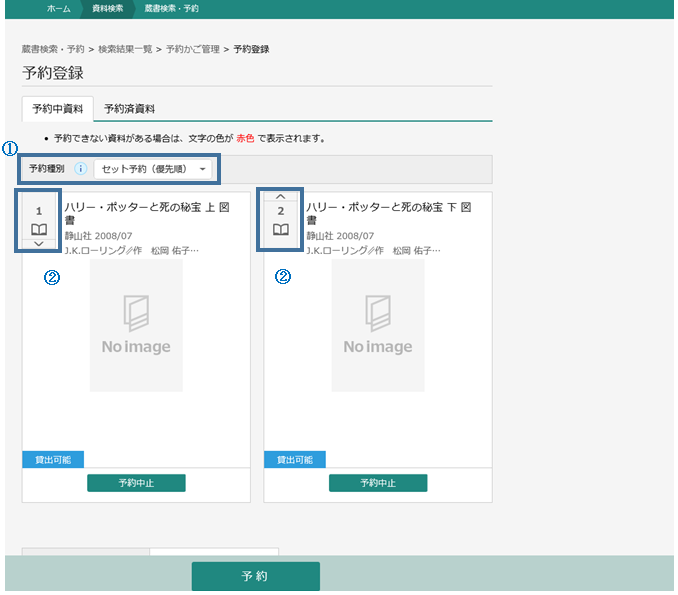
Task: Open 資料検索 in the top navigation
Action: [x=108, y=9]
